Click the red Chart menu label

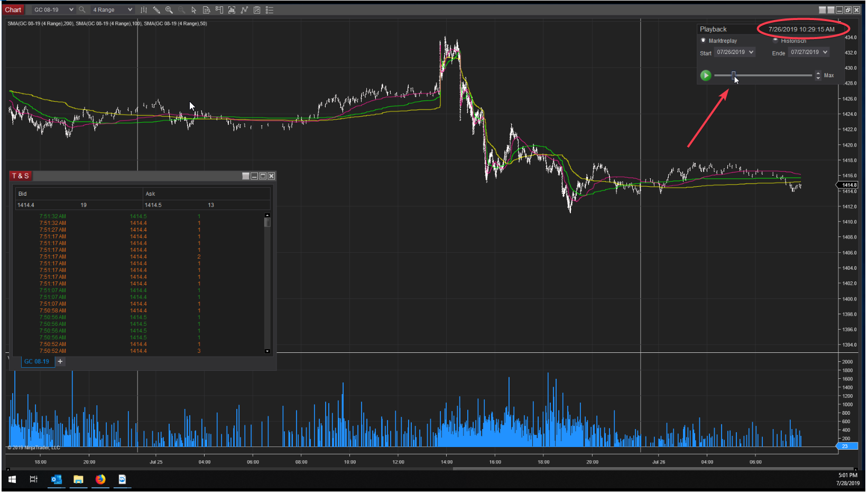(13, 10)
